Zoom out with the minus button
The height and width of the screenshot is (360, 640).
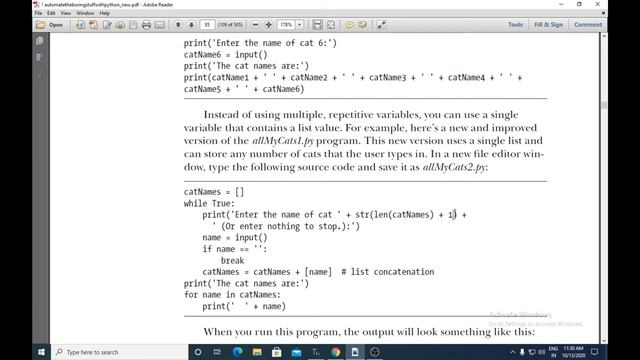tap(256, 25)
